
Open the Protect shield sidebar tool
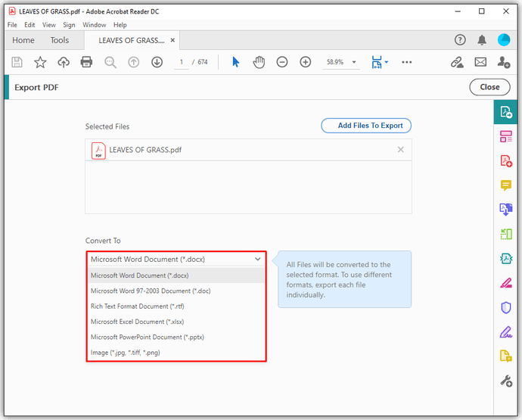(x=505, y=307)
